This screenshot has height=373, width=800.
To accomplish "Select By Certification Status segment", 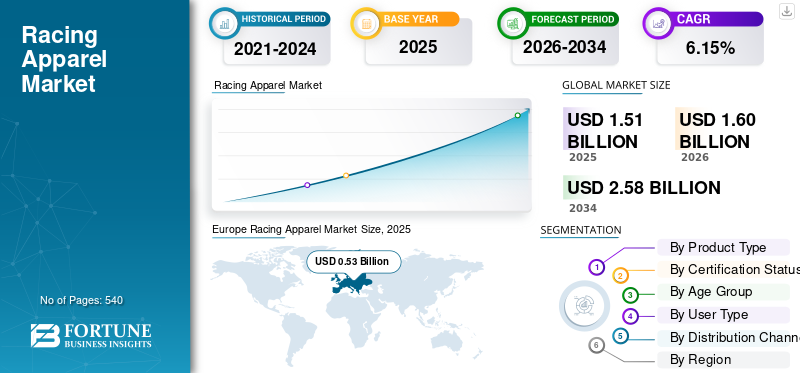I will click(729, 269).
